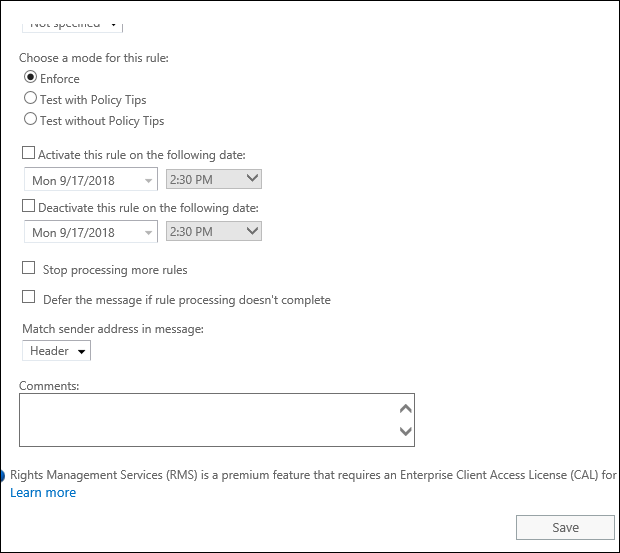Click the Rights Management Services notice text

[x=314, y=475]
